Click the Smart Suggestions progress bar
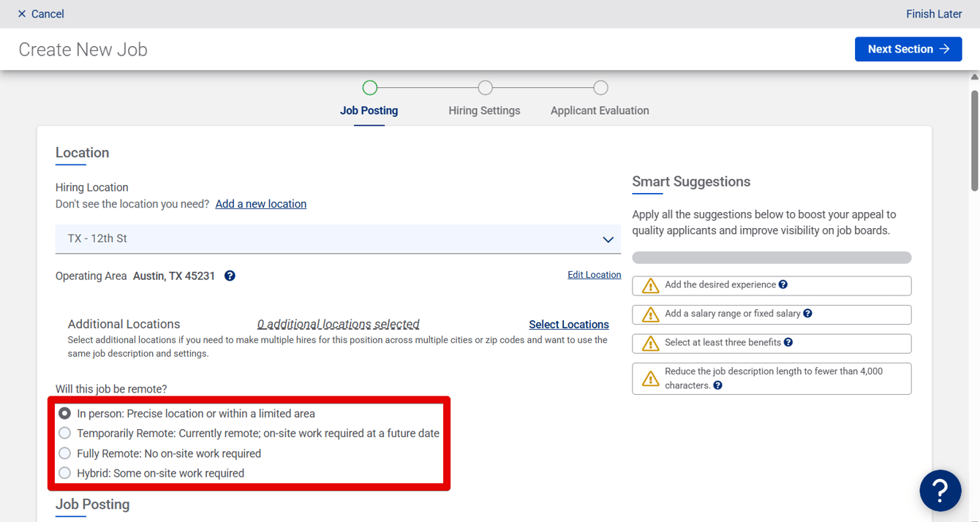Viewport: 980px width, 522px height. 772,257
